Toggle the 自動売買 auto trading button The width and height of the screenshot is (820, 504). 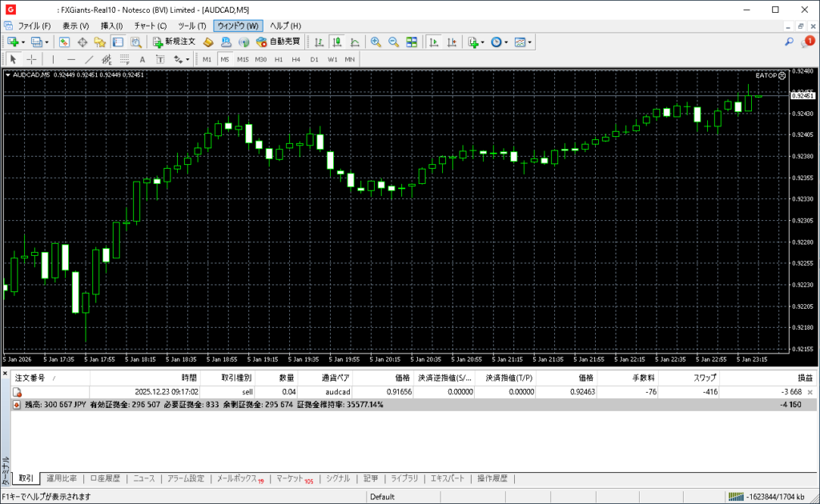pos(278,42)
